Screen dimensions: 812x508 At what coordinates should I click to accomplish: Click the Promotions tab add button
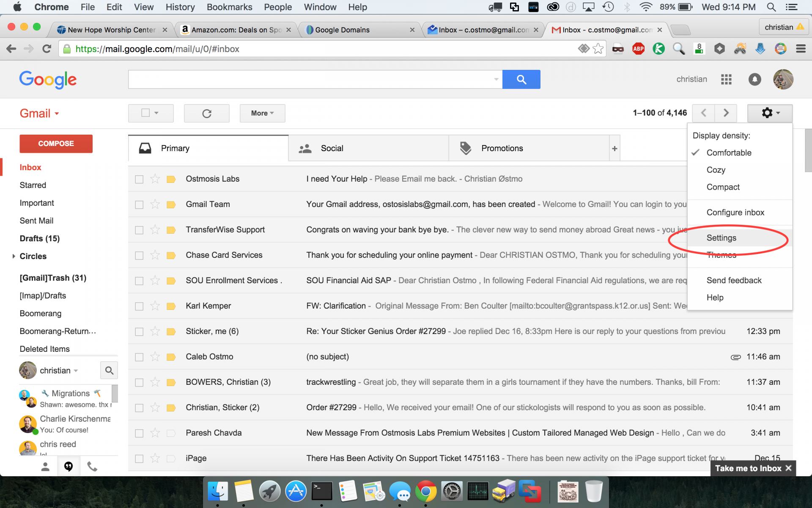[x=614, y=148]
